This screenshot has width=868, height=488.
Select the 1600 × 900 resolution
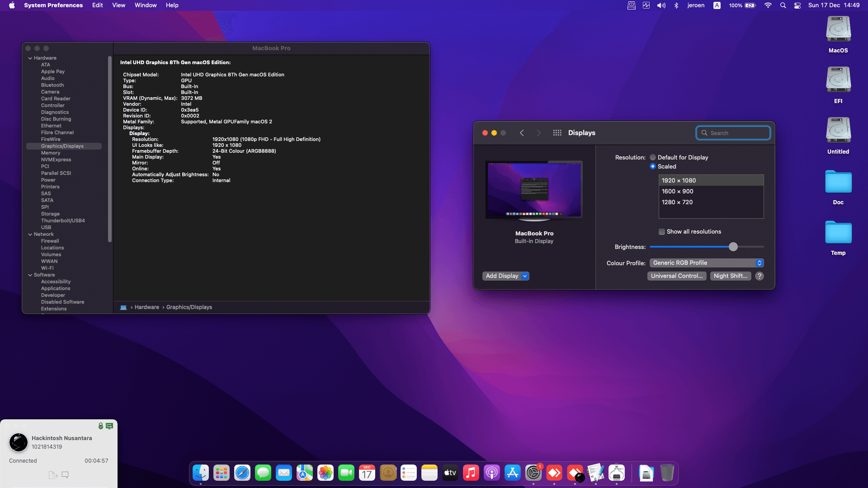coord(677,192)
